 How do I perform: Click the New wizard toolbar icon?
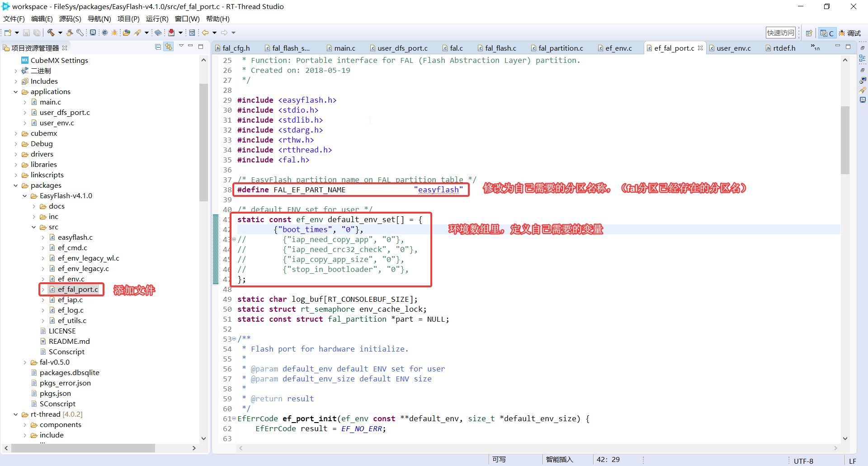[8, 33]
